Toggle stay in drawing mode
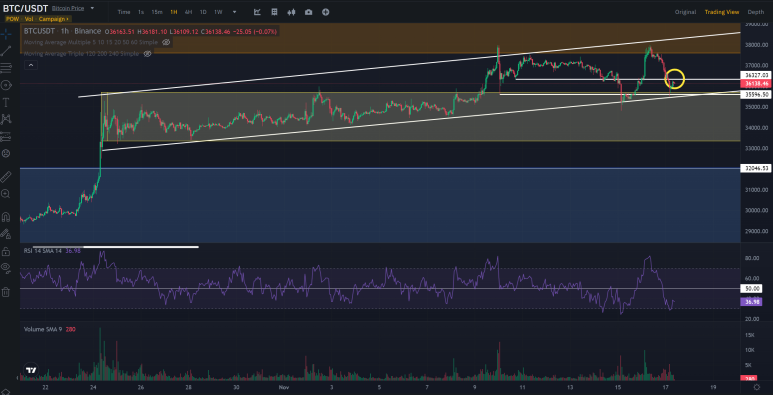 (6, 234)
